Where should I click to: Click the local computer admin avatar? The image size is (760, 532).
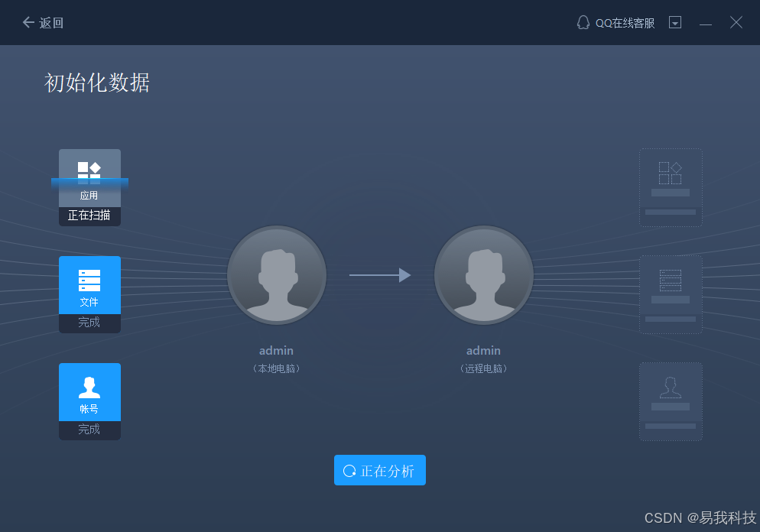click(277, 274)
